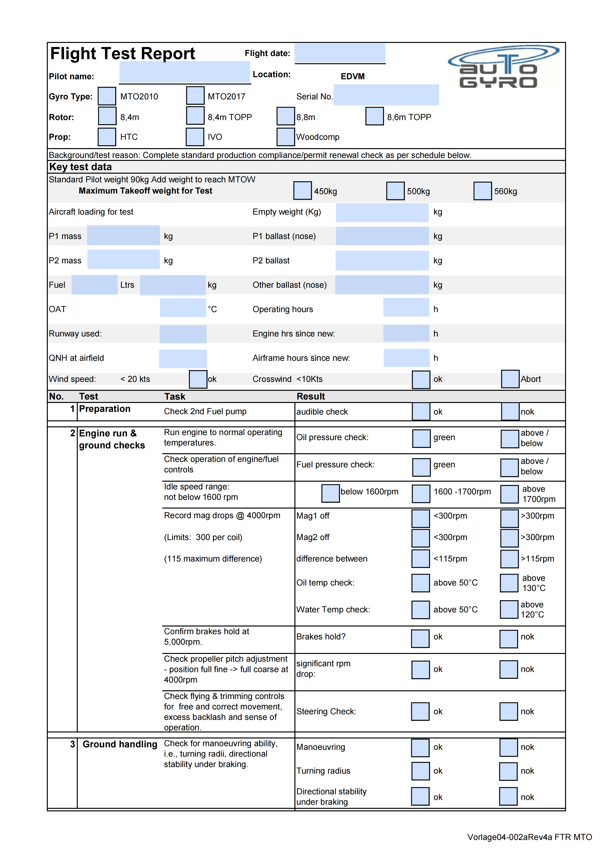Viewport: 614px width, 868px height.
Task: Tick the 8,6m TOPP rotor checkbox
Action: click(x=375, y=116)
